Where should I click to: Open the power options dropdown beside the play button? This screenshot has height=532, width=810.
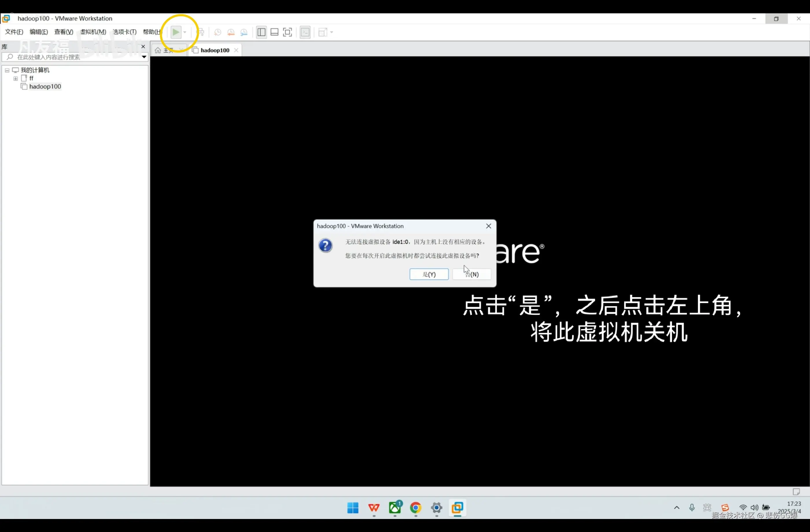pyautogui.click(x=185, y=32)
